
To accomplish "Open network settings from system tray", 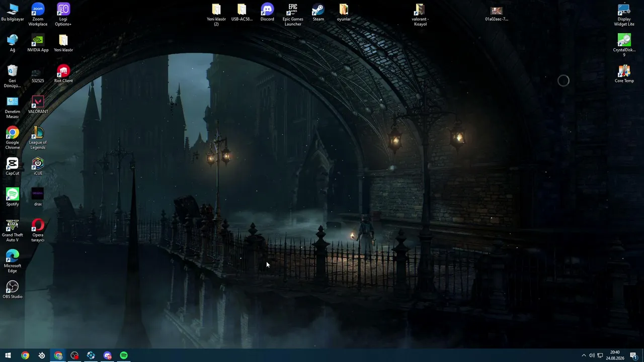I will coord(600,355).
